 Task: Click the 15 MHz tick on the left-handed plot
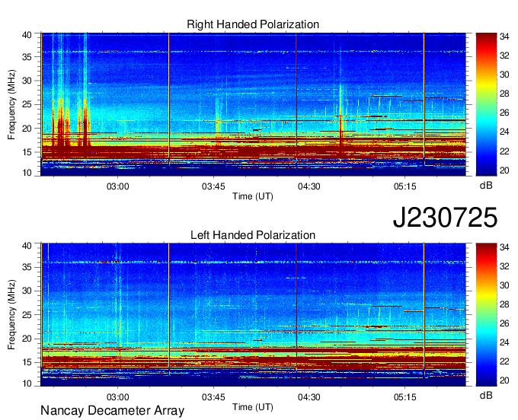(27, 363)
